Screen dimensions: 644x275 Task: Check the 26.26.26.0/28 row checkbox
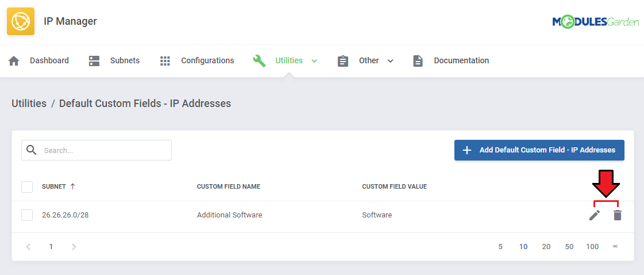click(x=27, y=215)
